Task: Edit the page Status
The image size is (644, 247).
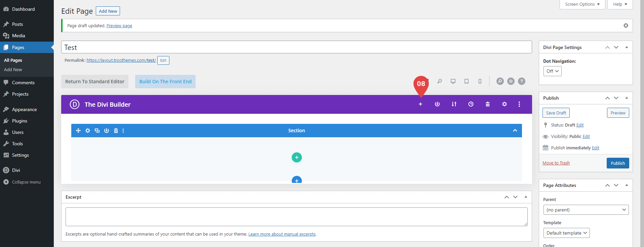Action: click(580, 125)
